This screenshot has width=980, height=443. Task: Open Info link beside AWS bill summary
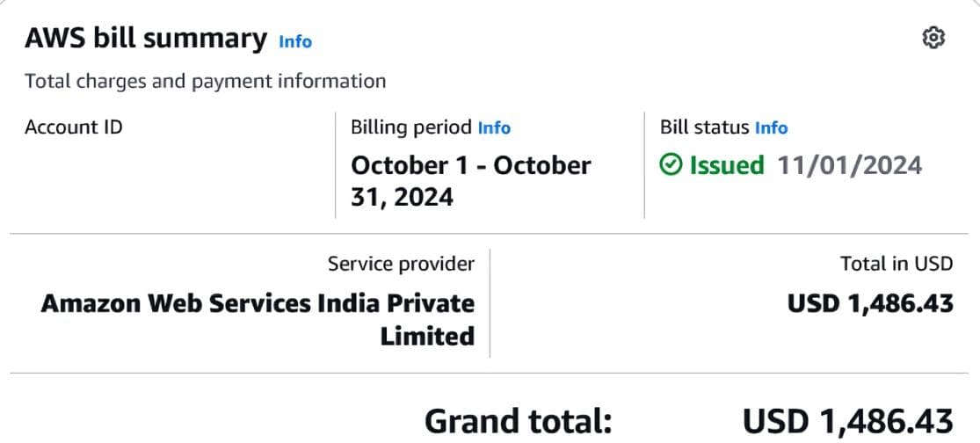click(x=295, y=41)
